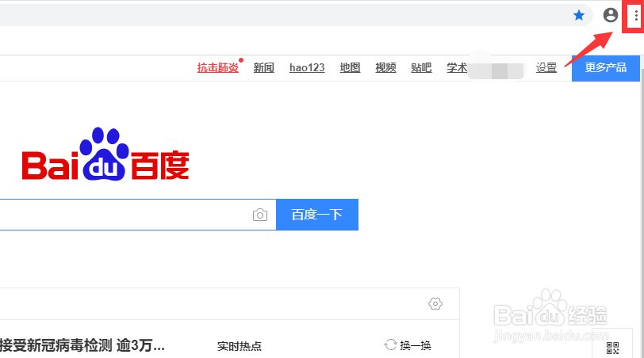
Task: Open the 贴吧 link
Action: pyautogui.click(x=421, y=67)
